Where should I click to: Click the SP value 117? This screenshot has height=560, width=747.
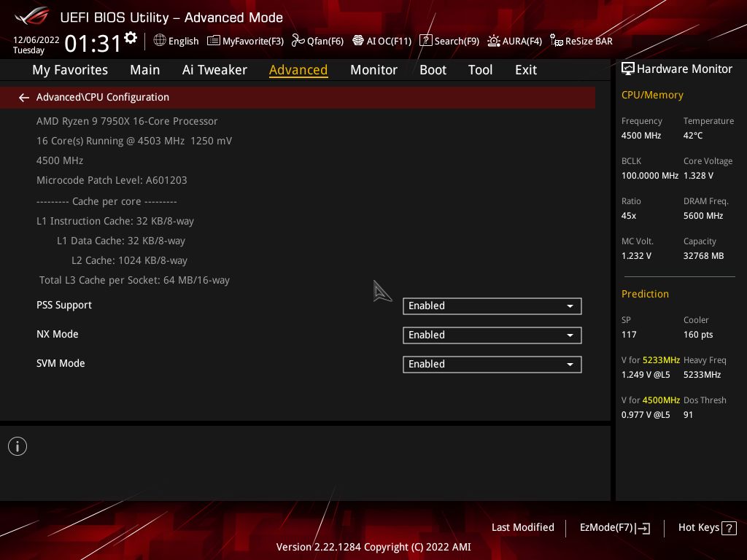629,335
